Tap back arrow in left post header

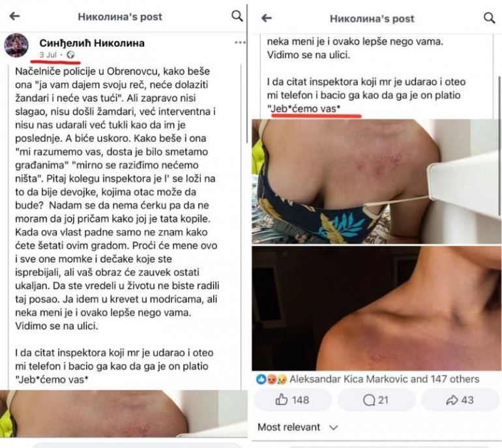14,16
